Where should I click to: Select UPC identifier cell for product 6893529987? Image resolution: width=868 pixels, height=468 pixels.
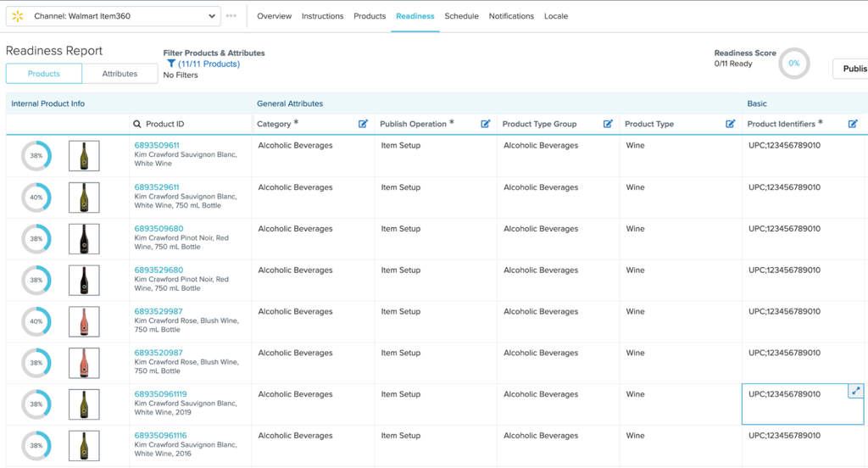804,322
